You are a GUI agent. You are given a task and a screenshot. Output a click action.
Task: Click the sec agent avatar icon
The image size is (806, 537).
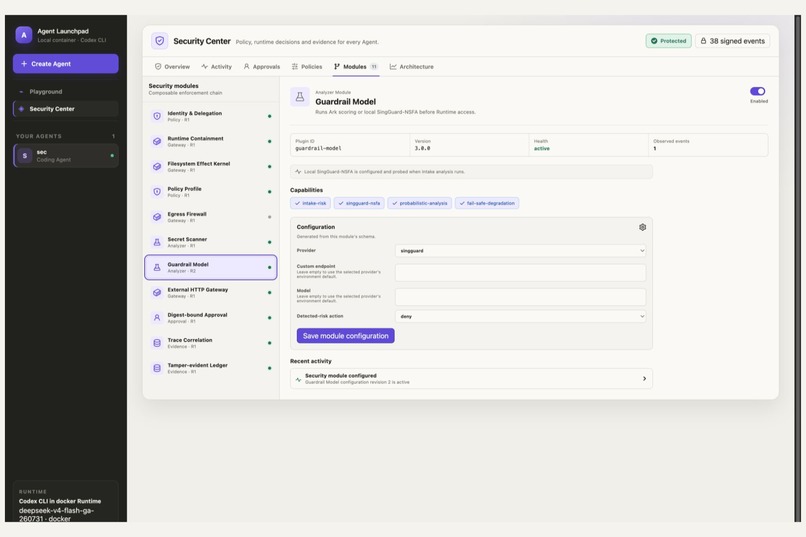point(25,156)
